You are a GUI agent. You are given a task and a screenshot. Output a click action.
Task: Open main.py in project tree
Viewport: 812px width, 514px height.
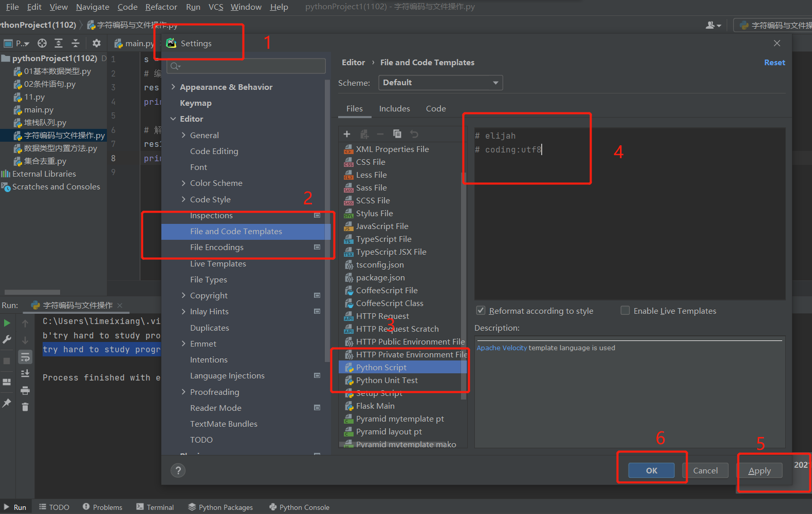point(39,110)
